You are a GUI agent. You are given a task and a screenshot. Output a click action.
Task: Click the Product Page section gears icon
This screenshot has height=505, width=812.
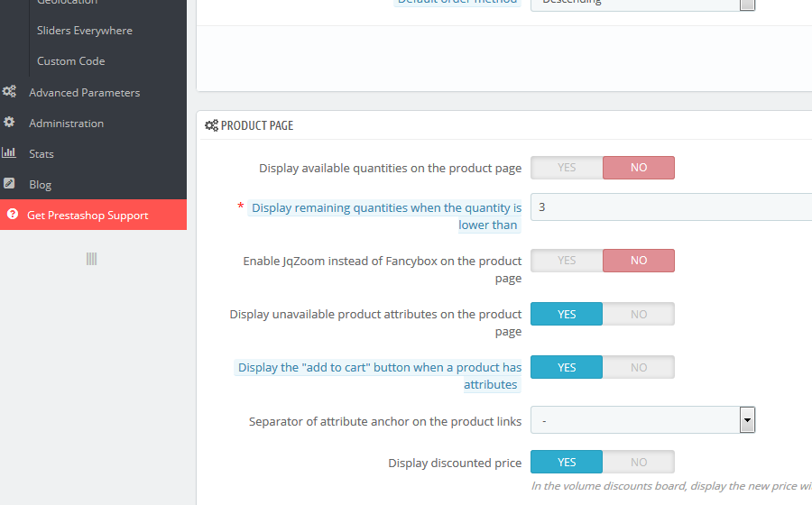tap(211, 125)
